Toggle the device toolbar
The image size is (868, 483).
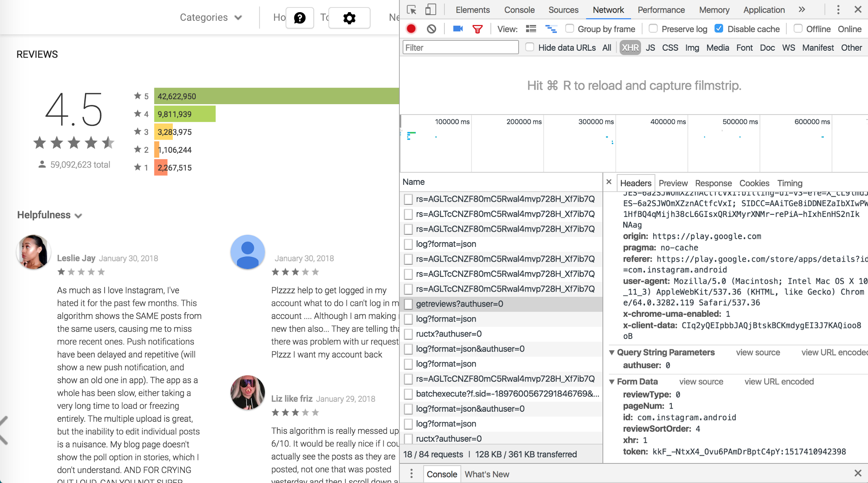tap(431, 10)
